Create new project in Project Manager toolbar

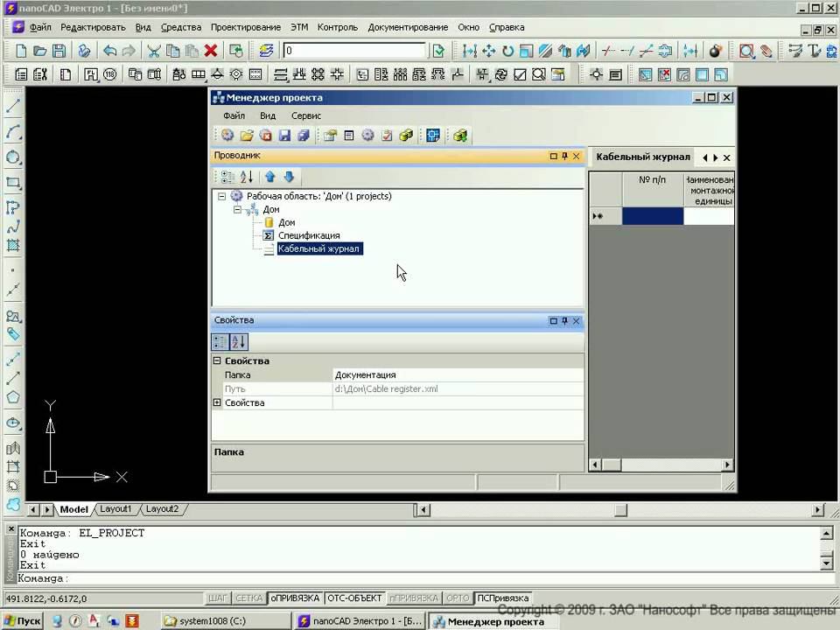click(227, 136)
